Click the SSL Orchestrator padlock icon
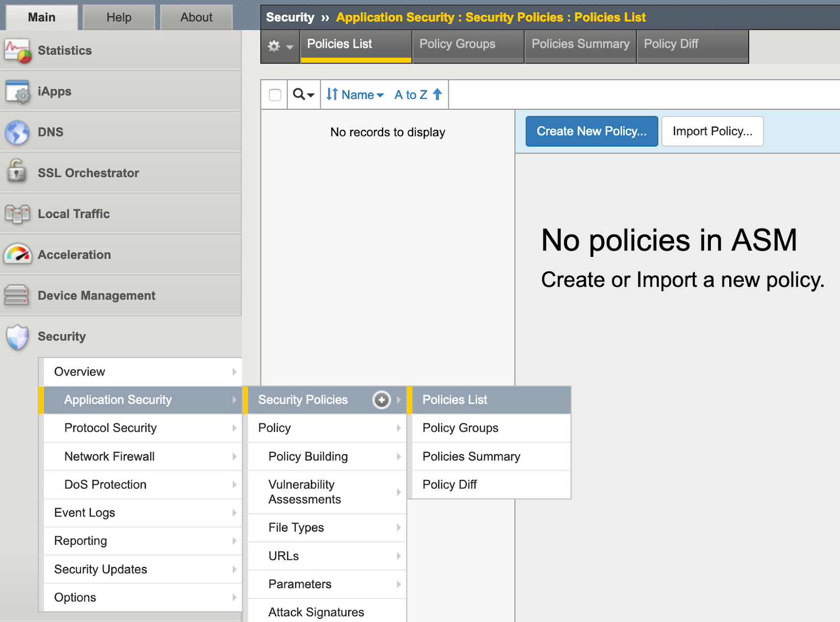 point(16,172)
